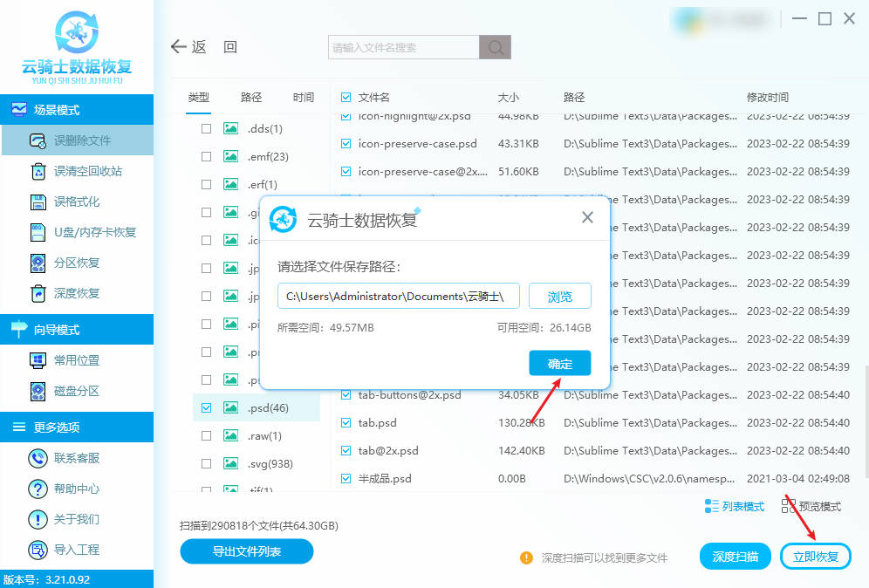
Task: Check the .dds(1) type checkbox
Action: pos(206,128)
